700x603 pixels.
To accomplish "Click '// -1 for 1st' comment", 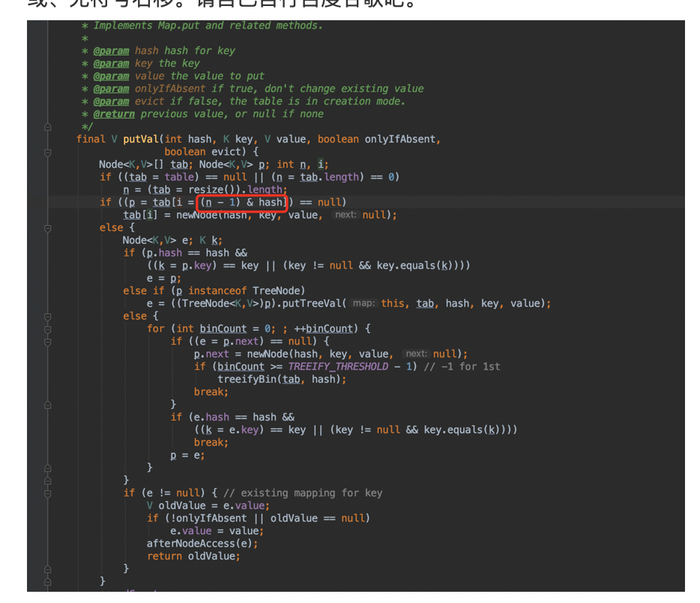I will pos(462,367).
